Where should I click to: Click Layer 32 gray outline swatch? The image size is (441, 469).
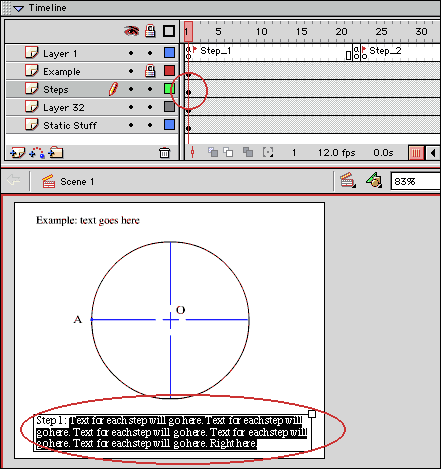click(169, 107)
